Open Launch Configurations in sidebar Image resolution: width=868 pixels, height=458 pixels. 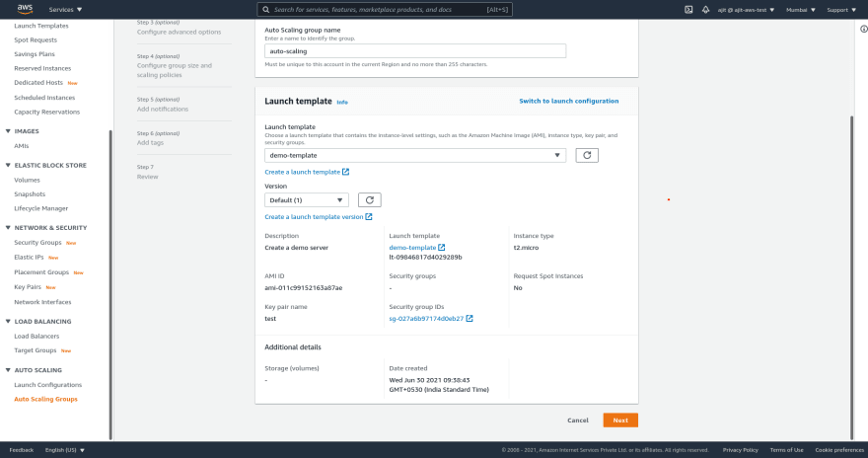47,384
